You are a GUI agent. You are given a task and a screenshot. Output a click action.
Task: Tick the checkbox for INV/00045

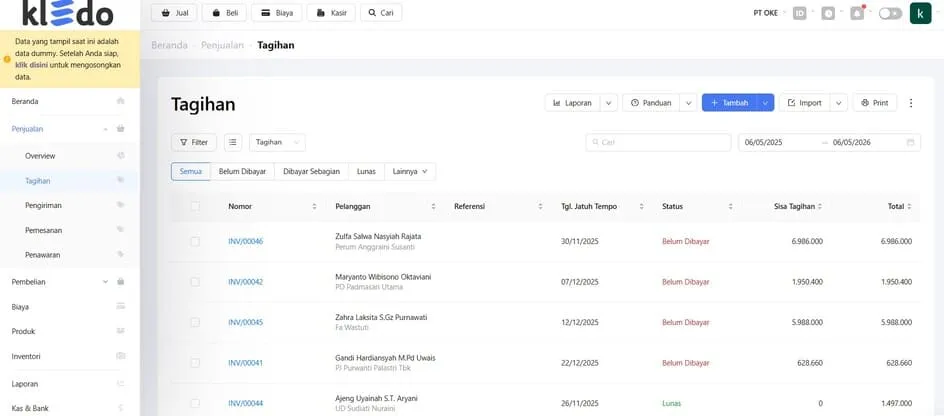click(x=195, y=322)
